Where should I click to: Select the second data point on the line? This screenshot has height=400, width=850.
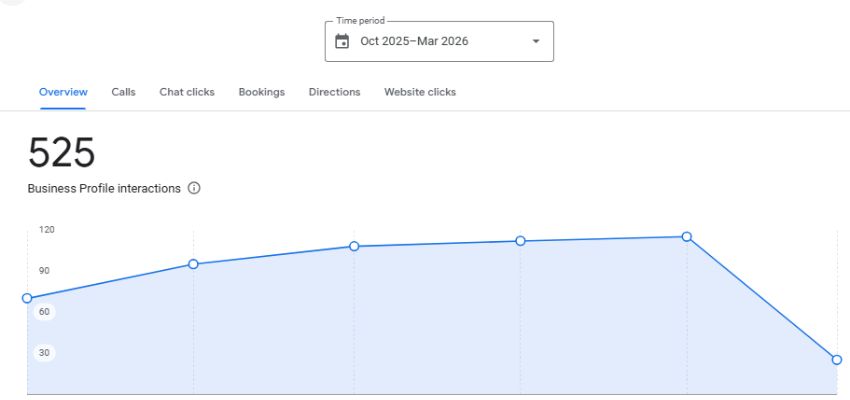coord(193,264)
